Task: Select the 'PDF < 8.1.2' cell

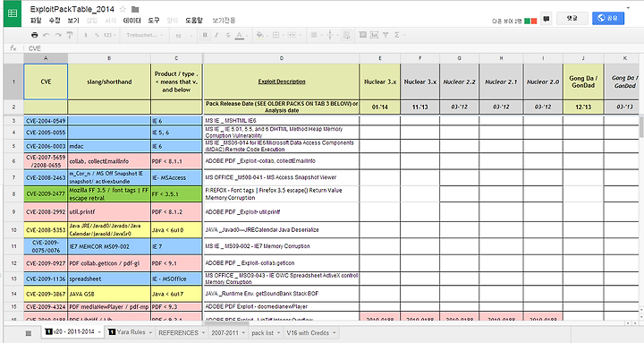Action: tap(176, 212)
